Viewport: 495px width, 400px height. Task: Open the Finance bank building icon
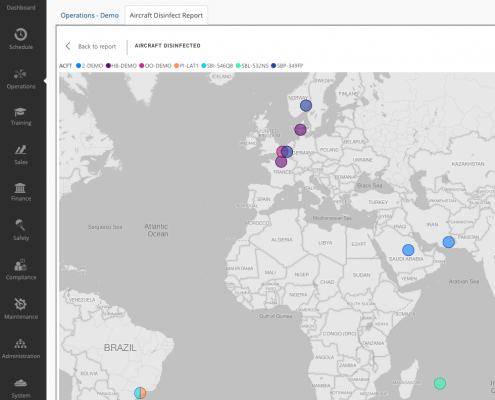pos(20,188)
